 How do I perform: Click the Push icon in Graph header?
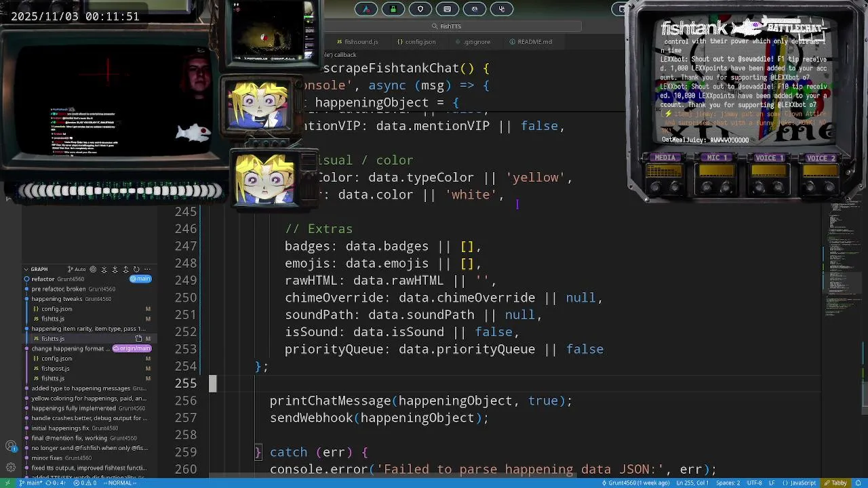(x=125, y=269)
